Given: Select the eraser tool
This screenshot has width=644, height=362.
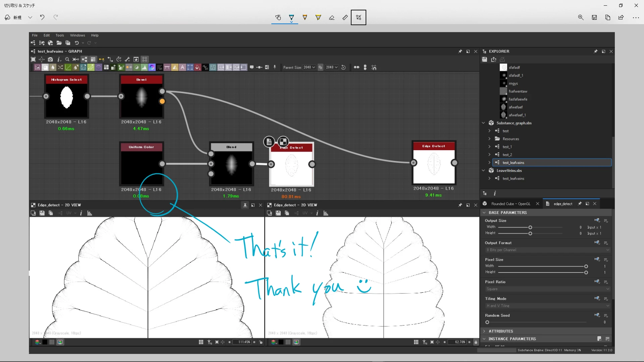Looking at the screenshot, I should 331,17.
